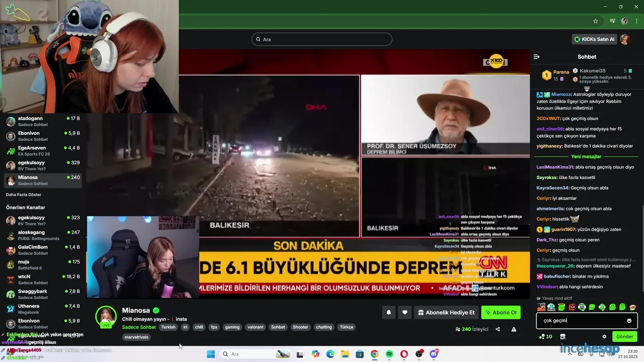Open OBS Studio from the taskbar
Screen dimensions: 644x362
419,354
